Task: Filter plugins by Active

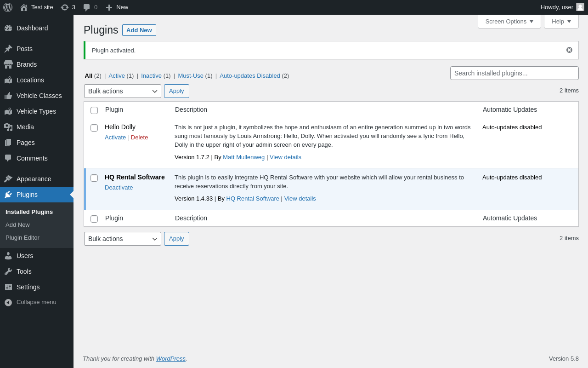Action: coord(117,76)
